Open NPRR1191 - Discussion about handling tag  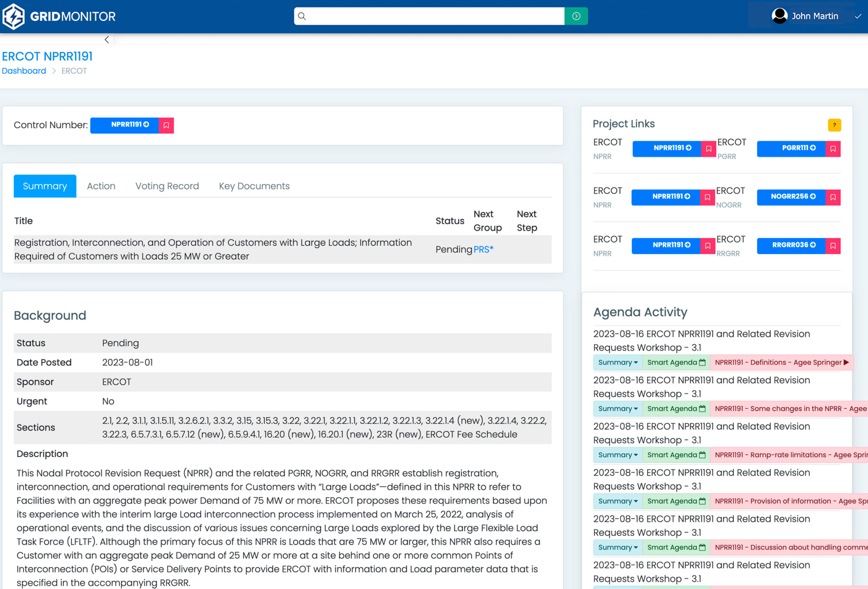coord(789,547)
